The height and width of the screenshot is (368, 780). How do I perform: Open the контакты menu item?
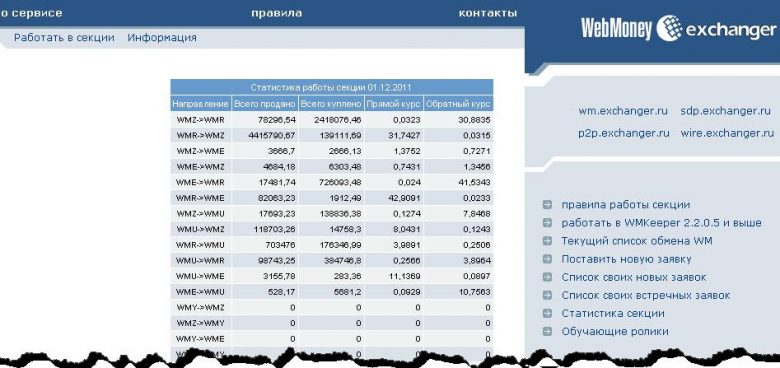coord(488,13)
